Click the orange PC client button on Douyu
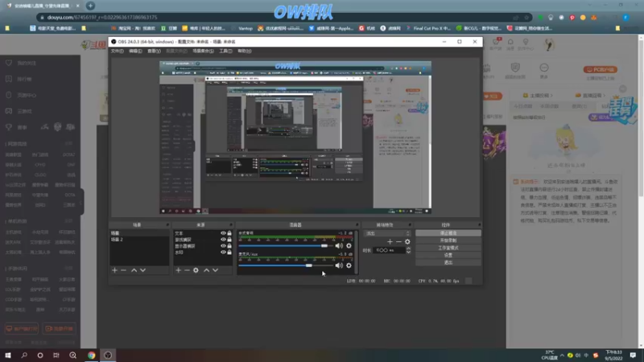 pyautogui.click(x=601, y=70)
